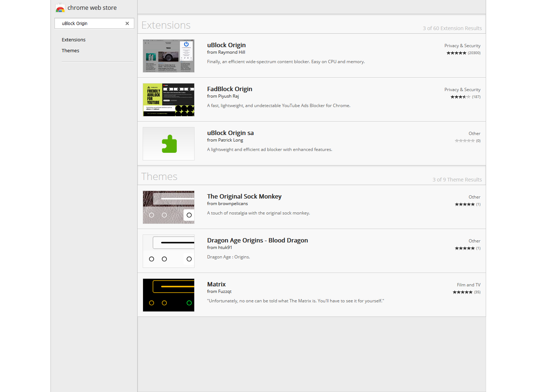542x392 pixels.
Task: Click 'from brownpelicans' author text
Action: 228,204
